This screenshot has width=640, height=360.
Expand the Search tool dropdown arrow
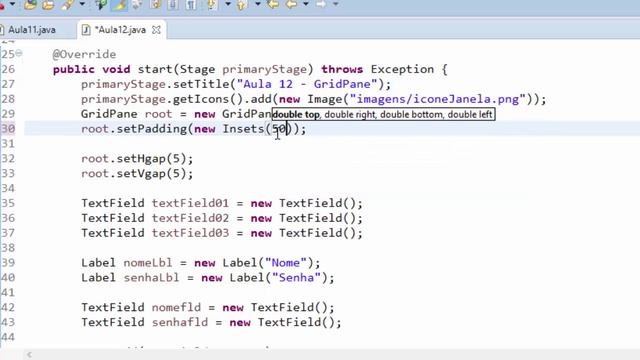coord(82,4)
